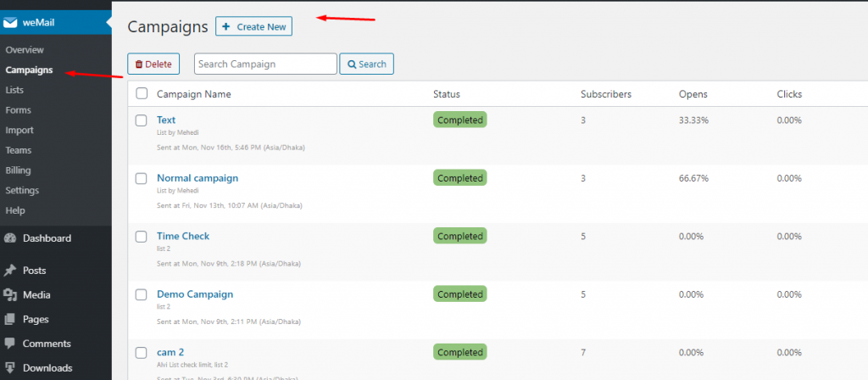Open the Campaigns submenu item

click(x=30, y=70)
